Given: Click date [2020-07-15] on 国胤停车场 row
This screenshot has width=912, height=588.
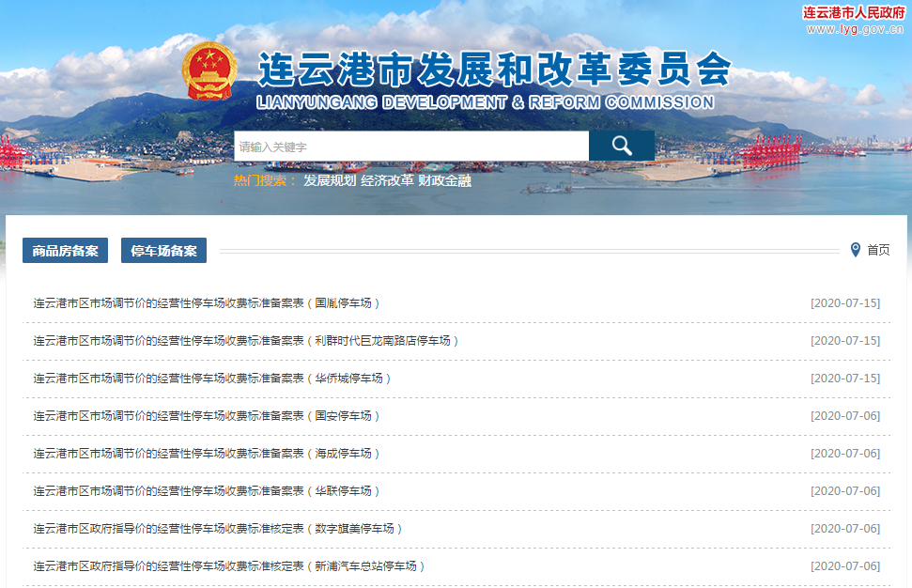Looking at the screenshot, I should click(845, 303).
